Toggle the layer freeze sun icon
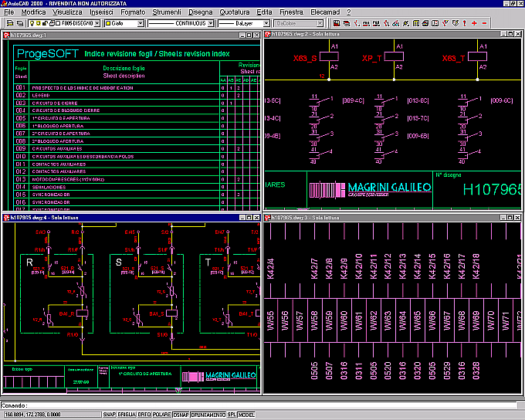525x420 pixels. 39,23
